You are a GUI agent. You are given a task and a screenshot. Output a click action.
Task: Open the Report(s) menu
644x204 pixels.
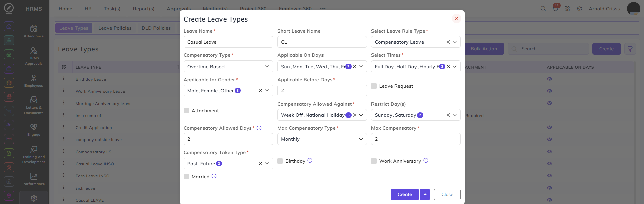144,9
